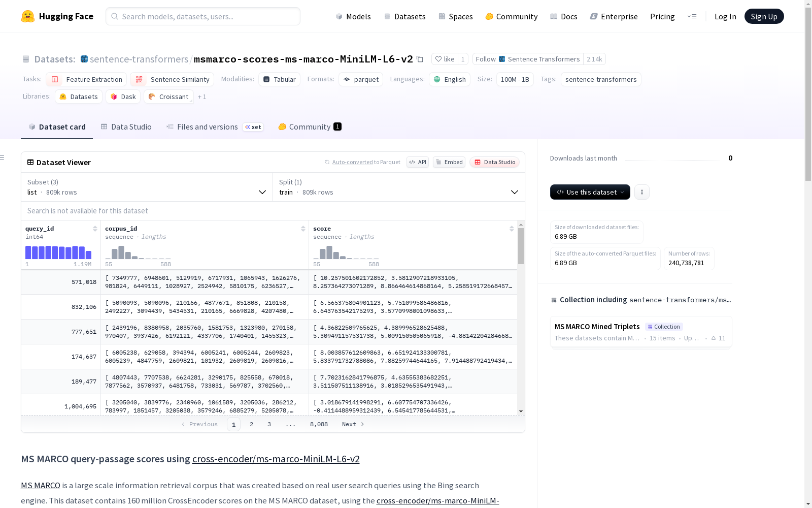
Task: Open Spaces in the top navigation
Action: [456, 16]
